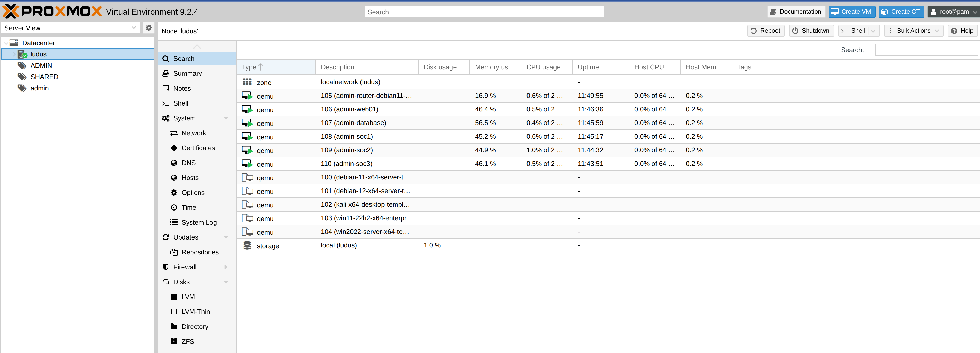Expand the ludus tree node arrow
Screen dimensions: 980x353
coord(14,54)
